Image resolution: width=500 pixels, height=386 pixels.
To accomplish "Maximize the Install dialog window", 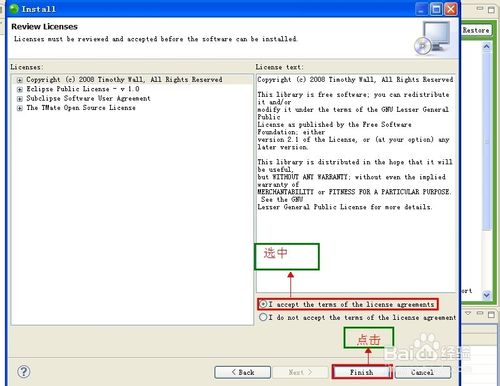I will click(x=436, y=9).
